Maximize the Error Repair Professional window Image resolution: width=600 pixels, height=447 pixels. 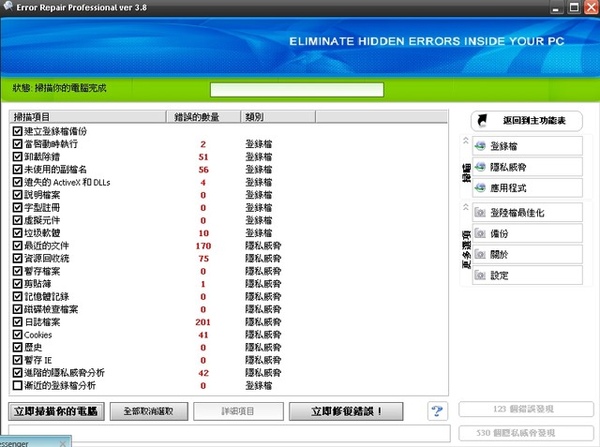(x=574, y=7)
